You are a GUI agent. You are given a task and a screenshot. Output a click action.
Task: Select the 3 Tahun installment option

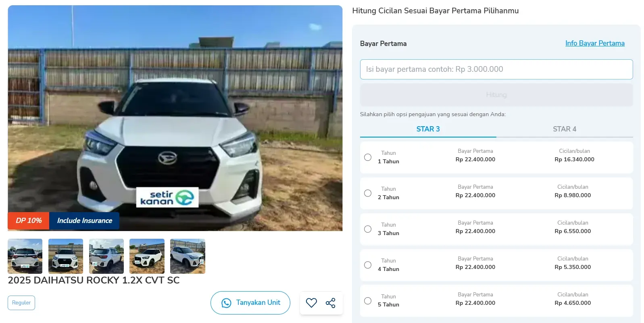[x=368, y=229]
